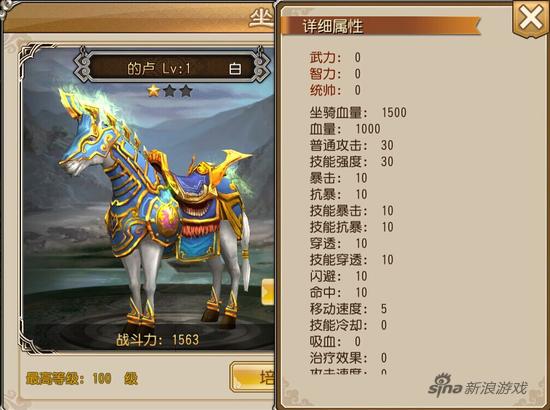Click the yellow arrow beside the mount

click(268, 293)
